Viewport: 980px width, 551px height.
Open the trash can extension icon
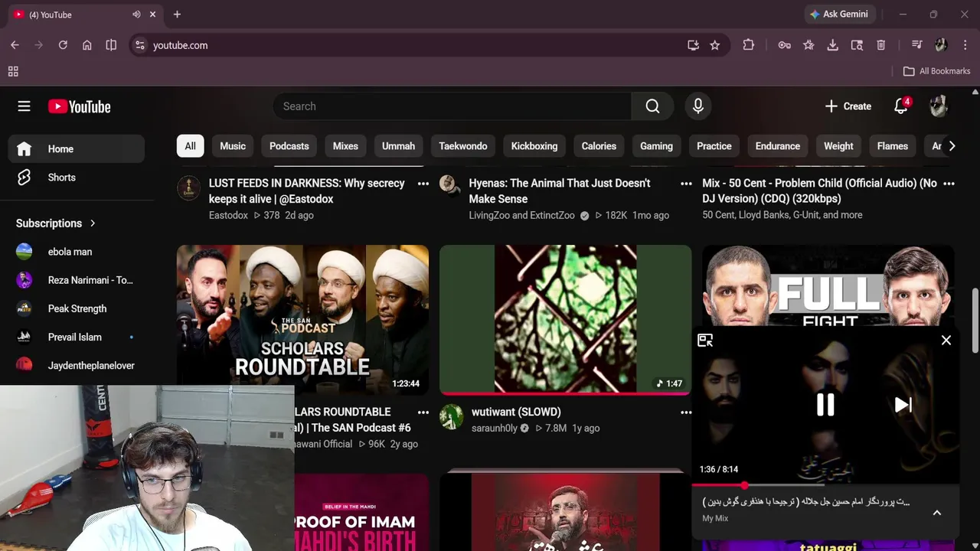(x=881, y=45)
